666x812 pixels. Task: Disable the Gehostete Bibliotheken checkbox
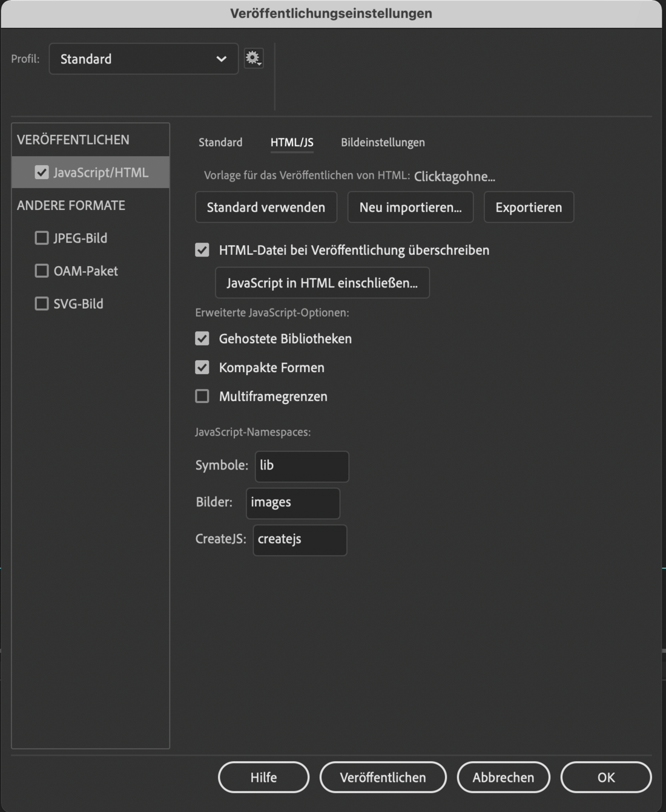click(202, 338)
